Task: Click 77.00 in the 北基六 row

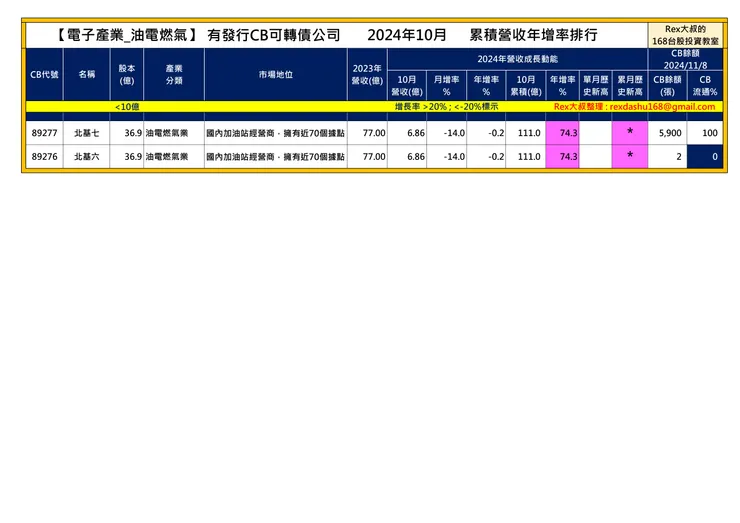Action: pos(374,157)
